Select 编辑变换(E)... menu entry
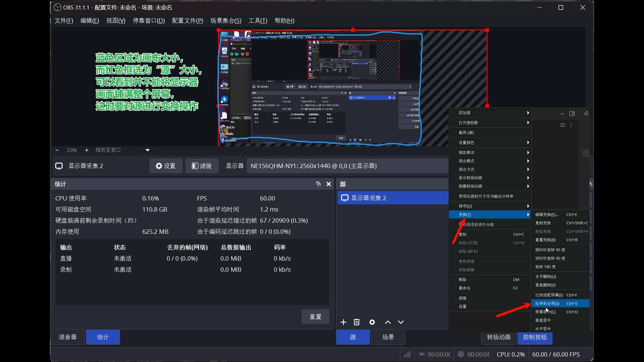 click(560, 215)
